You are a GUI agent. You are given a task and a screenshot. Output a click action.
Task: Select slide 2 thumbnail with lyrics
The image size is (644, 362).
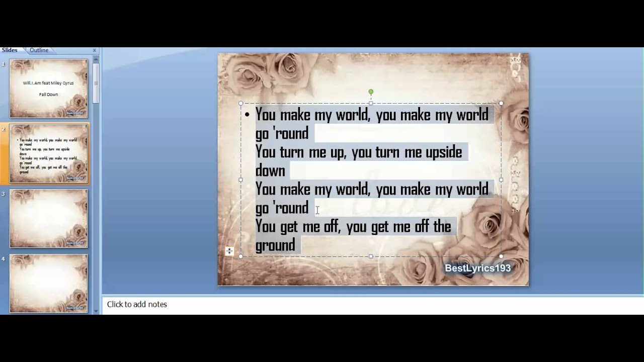pyautogui.click(x=49, y=153)
